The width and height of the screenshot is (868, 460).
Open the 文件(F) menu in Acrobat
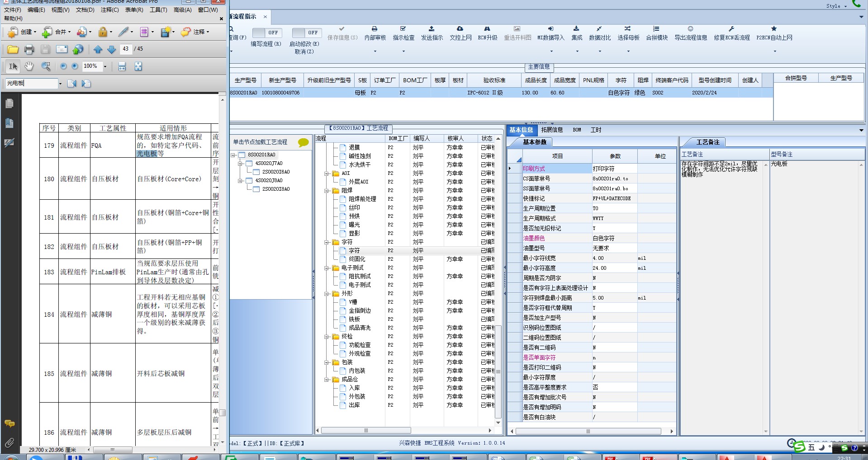point(13,10)
